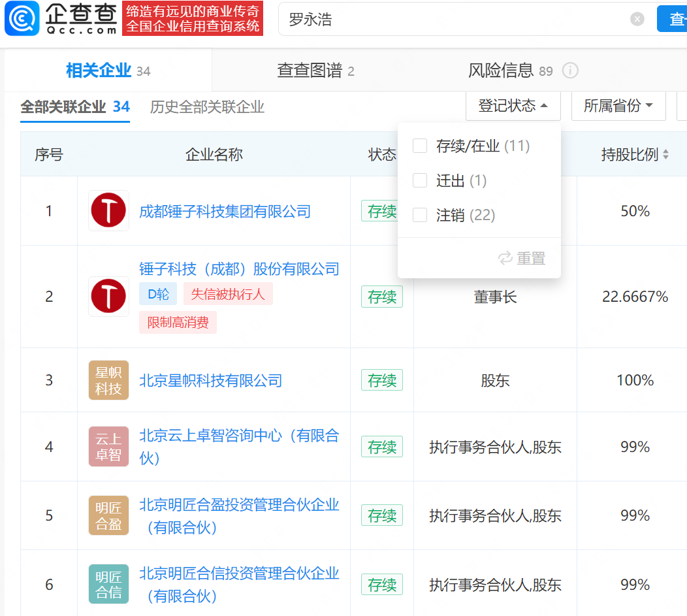Click the risk info help icon
Viewport: 687px width, 616px height.
[x=570, y=71]
